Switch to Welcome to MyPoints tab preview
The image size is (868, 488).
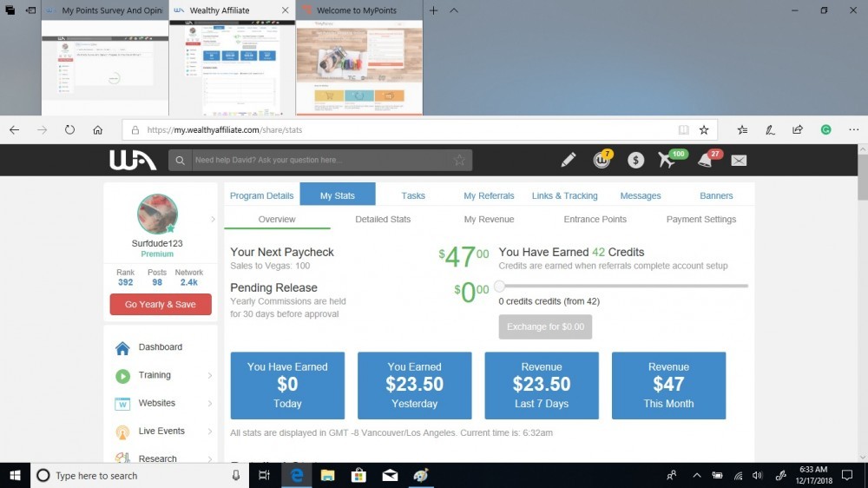(x=359, y=68)
